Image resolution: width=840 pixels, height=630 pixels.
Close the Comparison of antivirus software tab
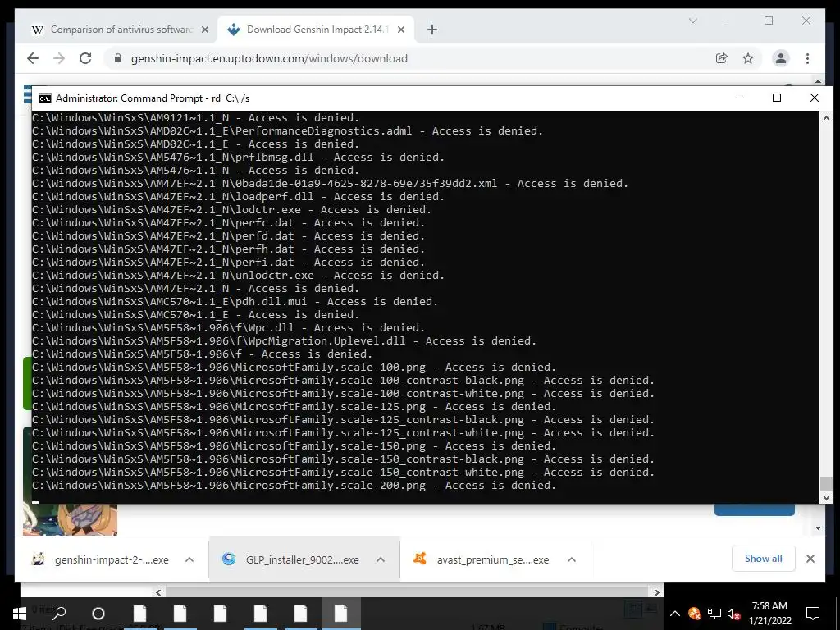(204, 30)
